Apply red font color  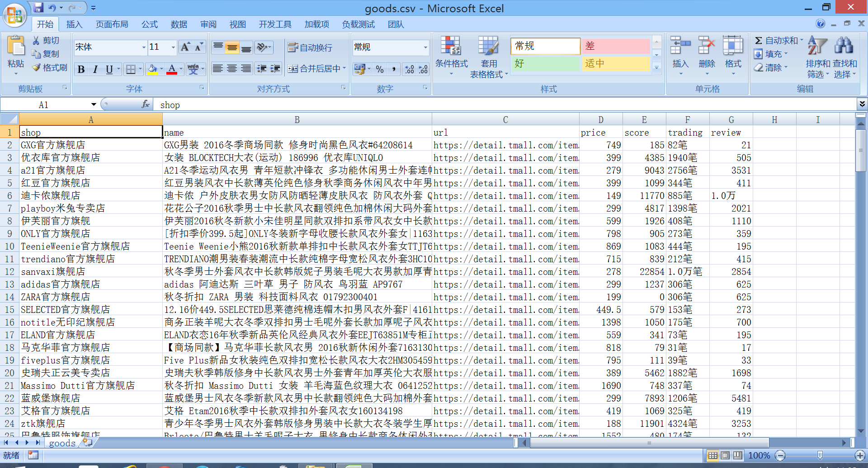[172, 69]
